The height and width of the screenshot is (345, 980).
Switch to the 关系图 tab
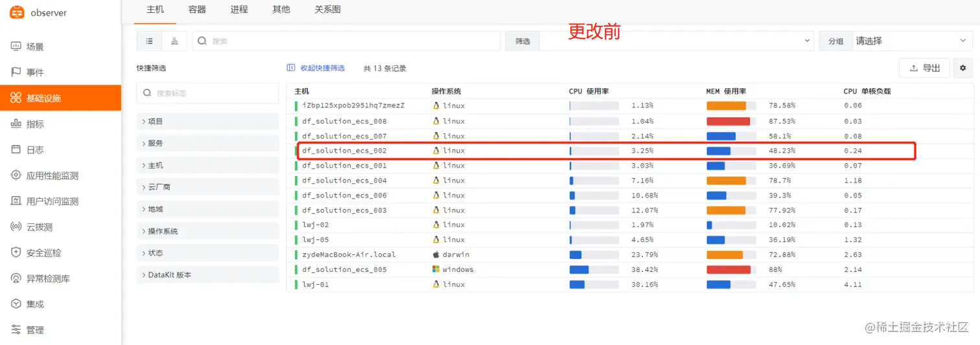point(328,10)
